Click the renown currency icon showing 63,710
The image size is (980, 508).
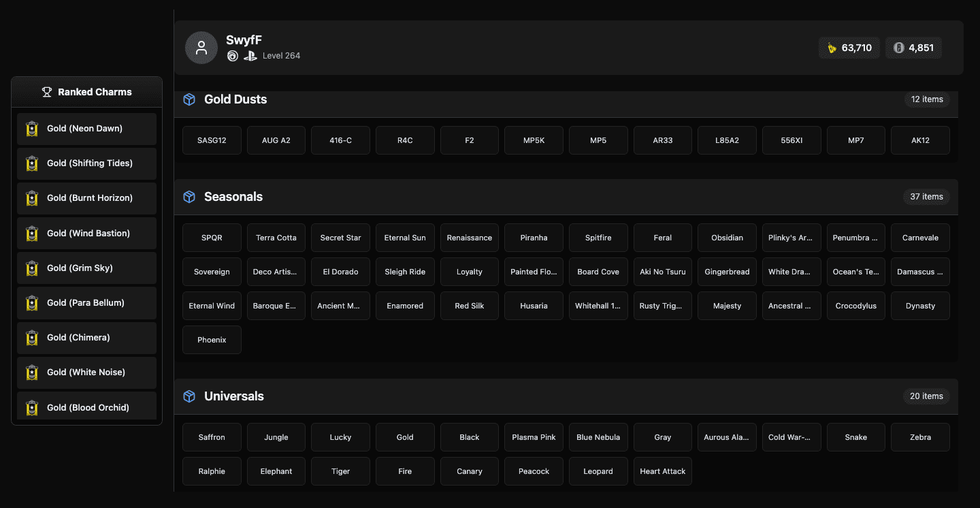[x=833, y=48]
